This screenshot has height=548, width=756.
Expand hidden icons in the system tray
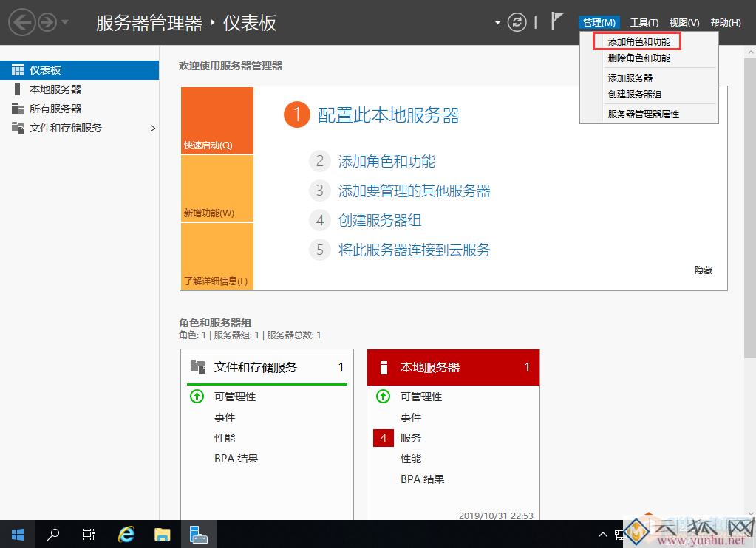point(602,533)
